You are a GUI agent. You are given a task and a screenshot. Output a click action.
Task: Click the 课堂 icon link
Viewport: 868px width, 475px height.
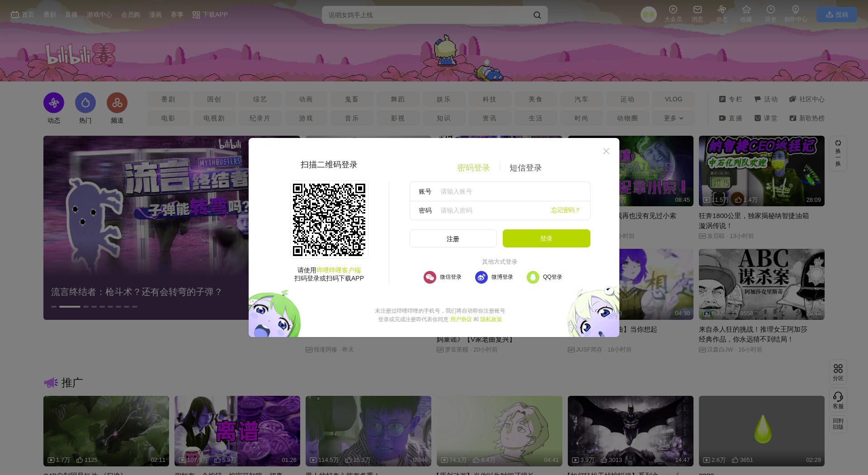pyautogui.click(x=766, y=118)
